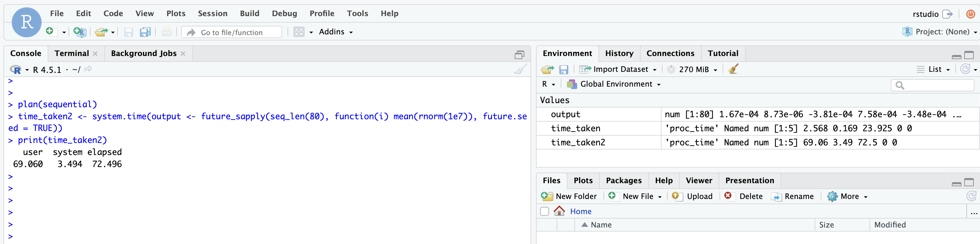980x244 pixels.
Task: Click the Print document icon
Action: pos(167,32)
